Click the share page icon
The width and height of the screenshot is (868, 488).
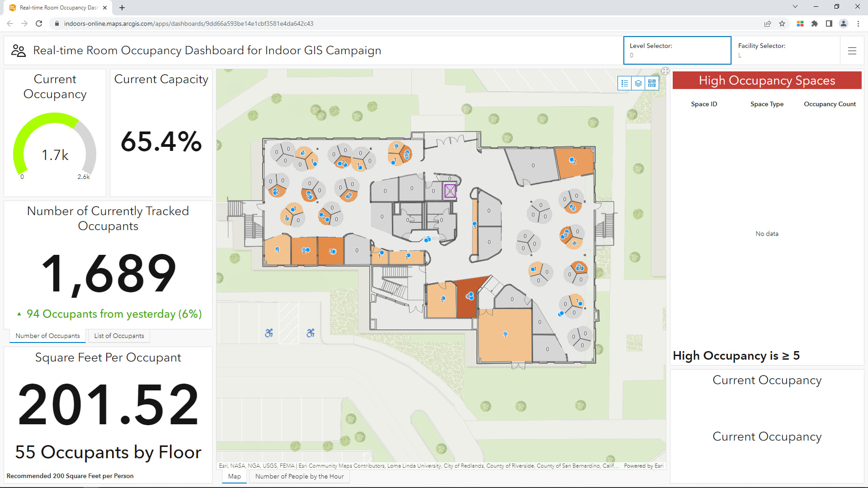pos(767,23)
